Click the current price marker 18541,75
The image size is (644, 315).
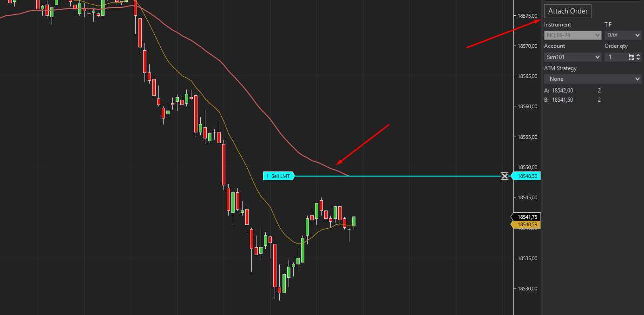[x=527, y=217]
